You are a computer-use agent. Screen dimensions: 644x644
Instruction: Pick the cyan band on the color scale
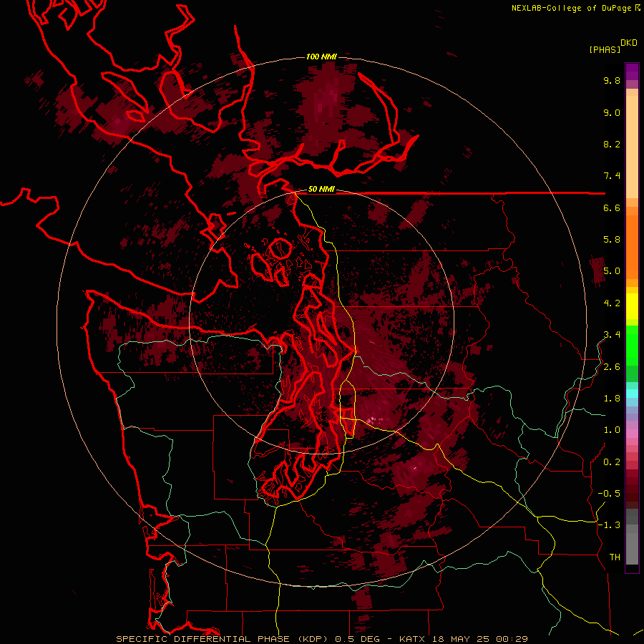(x=632, y=393)
